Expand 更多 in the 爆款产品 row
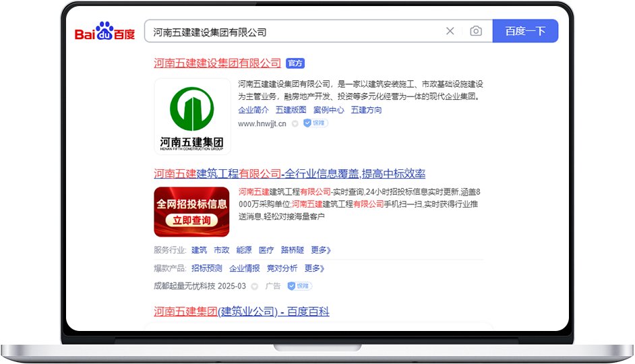 point(314,268)
